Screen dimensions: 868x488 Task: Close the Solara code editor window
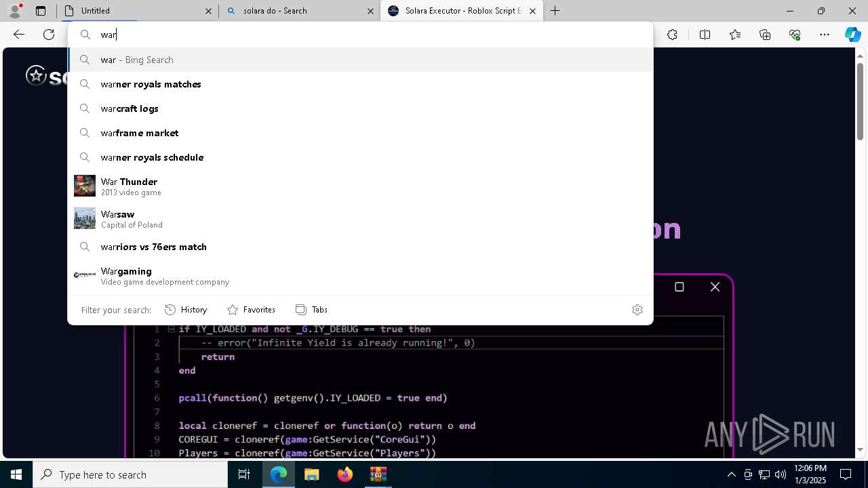[715, 287]
